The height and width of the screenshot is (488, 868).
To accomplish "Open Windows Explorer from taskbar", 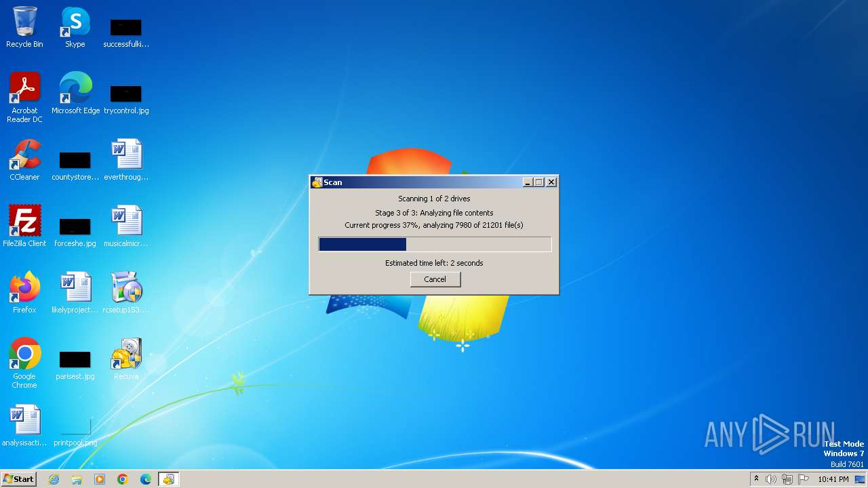I will click(77, 479).
